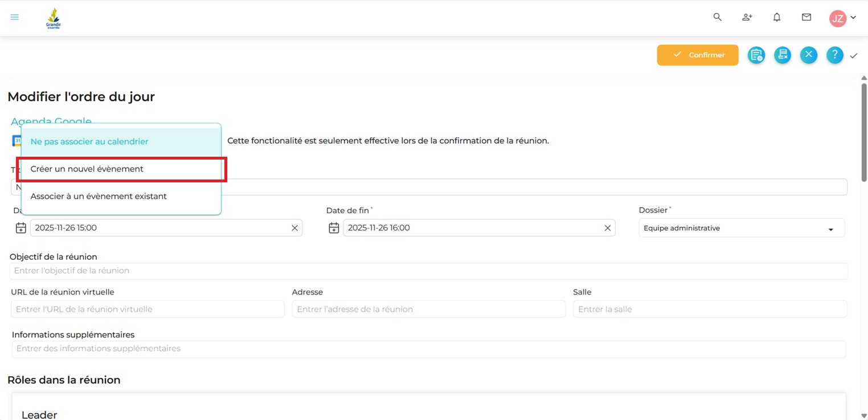Click the clipboard with plus icon
The image size is (868, 420).
click(x=756, y=55)
